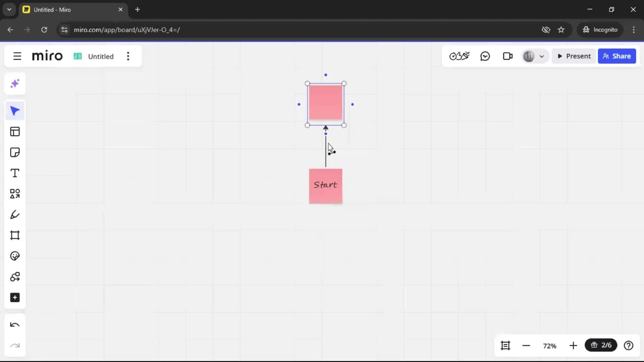Open the Chrome three-dot menu
The height and width of the screenshot is (362, 644).
[634, 30]
